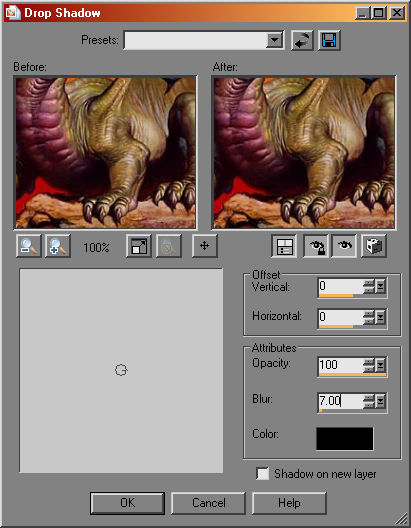This screenshot has width=411, height=528.
Task: Toggle auto proof eye with lock icon
Action: pyautogui.click(x=315, y=246)
